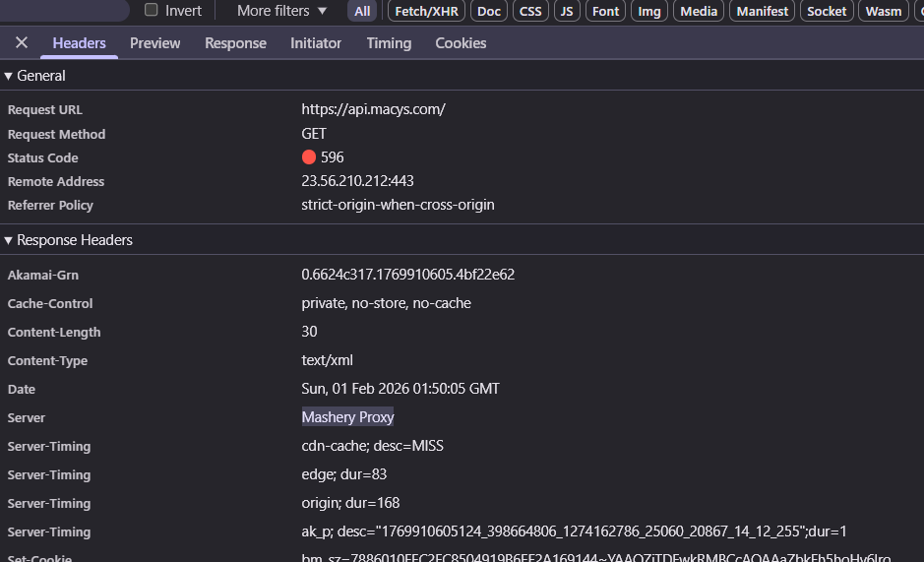This screenshot has width=924, height=562.
Task: Filter requests by Fetch/XHR
Action: 427,11
